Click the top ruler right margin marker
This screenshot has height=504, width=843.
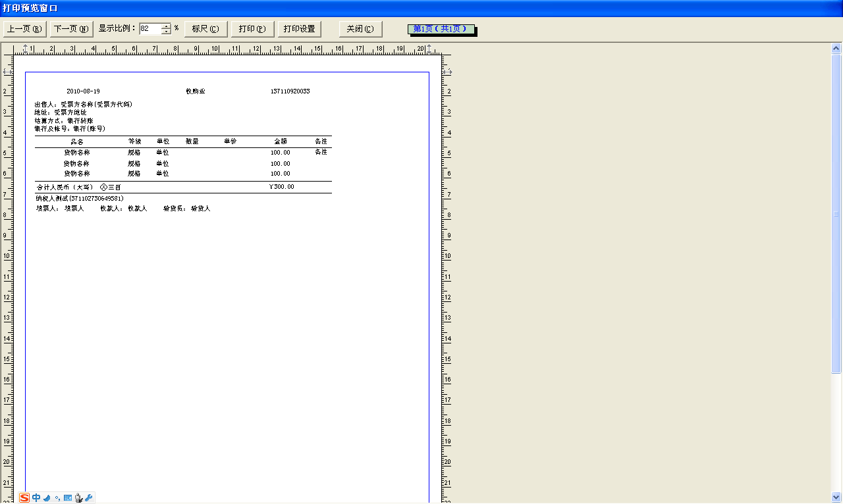[429, 49]
